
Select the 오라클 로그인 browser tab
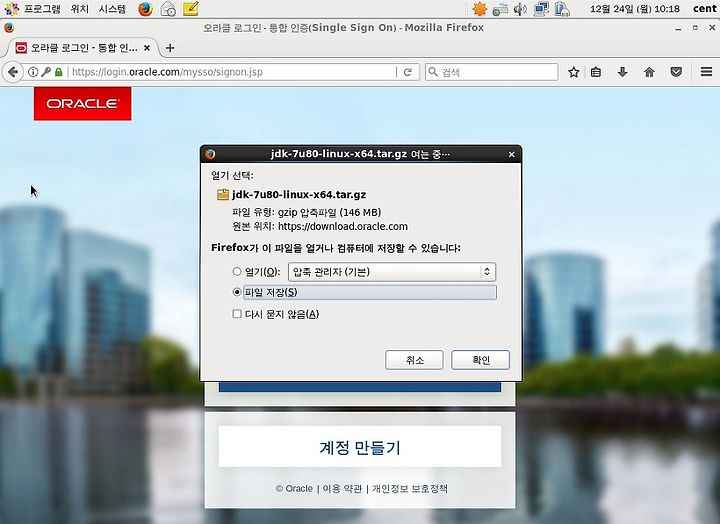[83, 48]
